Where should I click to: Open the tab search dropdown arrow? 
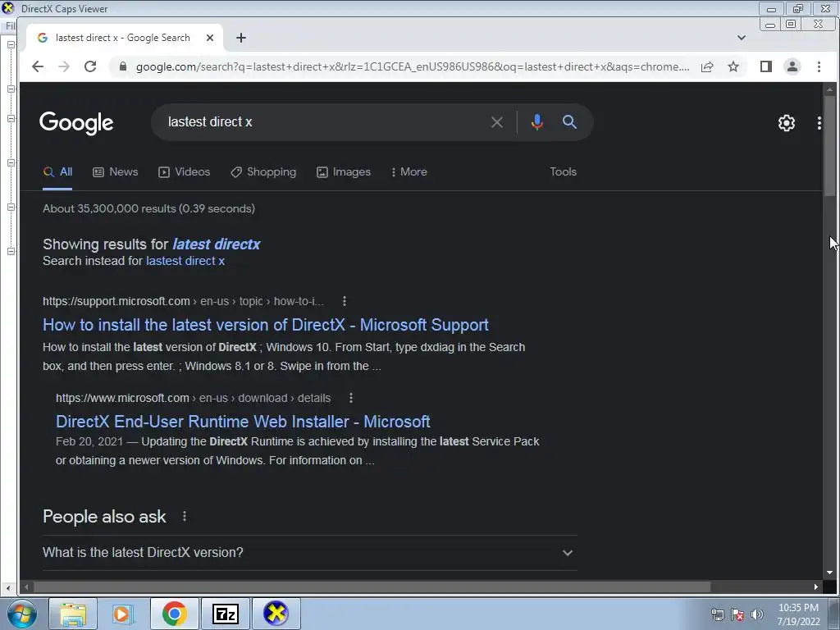coord(742,38)
